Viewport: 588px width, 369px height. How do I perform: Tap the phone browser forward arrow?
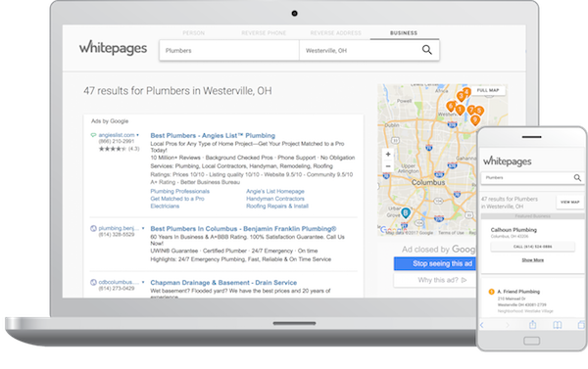click(508, 325)
